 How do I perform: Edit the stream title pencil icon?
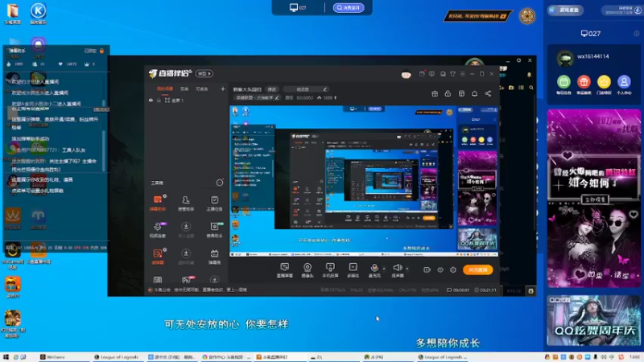coord(324,89)
